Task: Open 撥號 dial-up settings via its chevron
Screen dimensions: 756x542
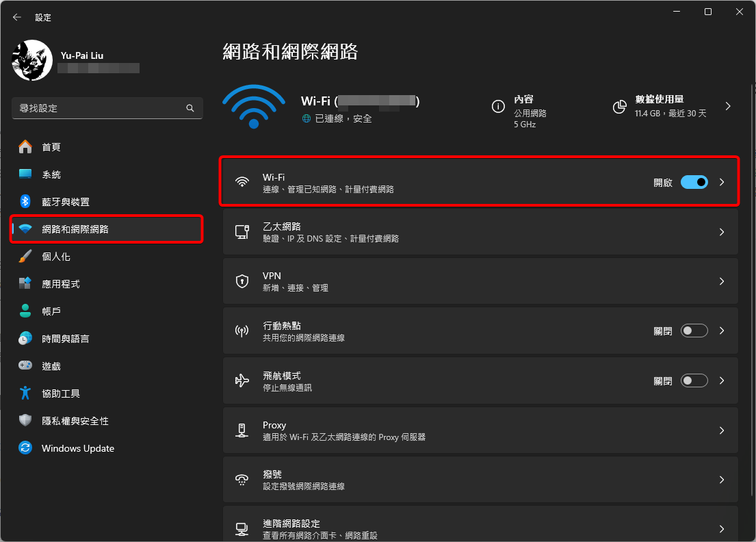Action: [x=721, y=479]
